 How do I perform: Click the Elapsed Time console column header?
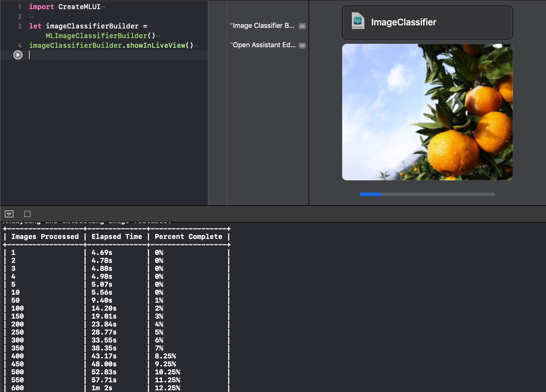[x=116, y=236]
